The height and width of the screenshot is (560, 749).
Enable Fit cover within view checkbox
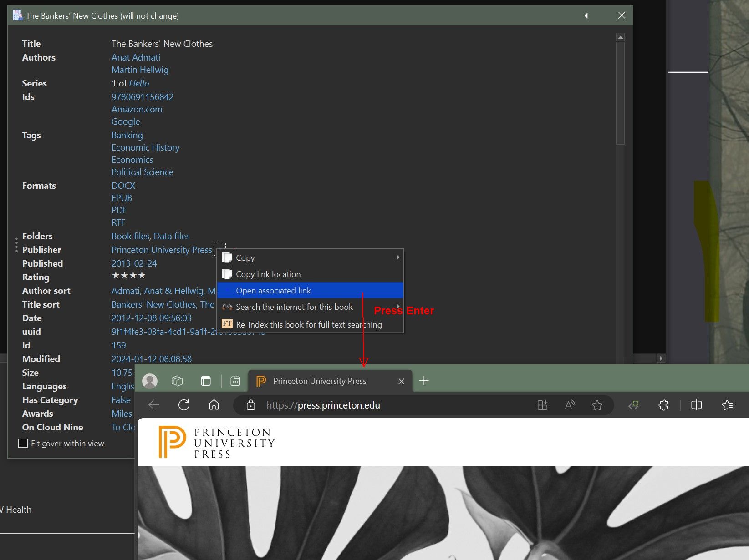tap(23, 443)
